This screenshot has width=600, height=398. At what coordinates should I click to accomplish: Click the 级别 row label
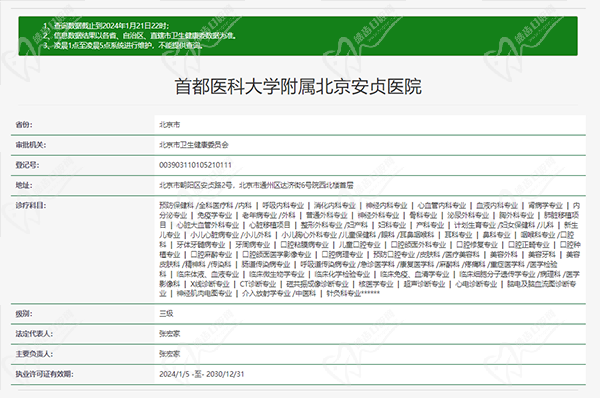[x=24, y=314]
